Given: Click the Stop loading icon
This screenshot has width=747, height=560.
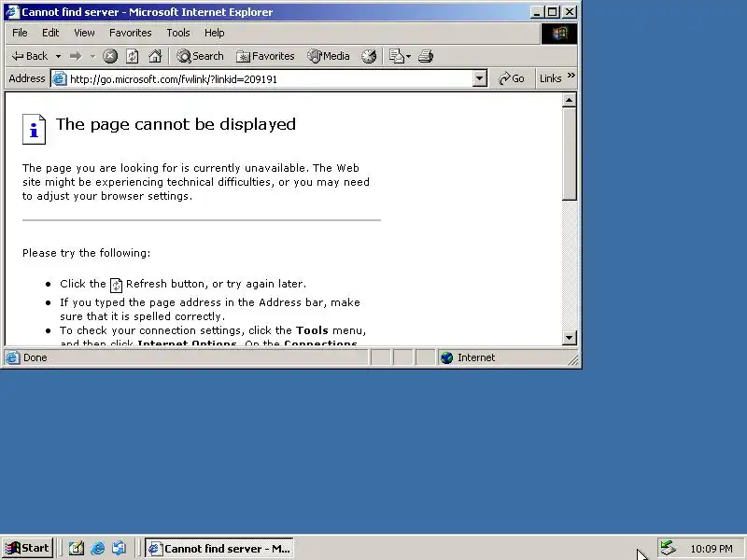Looking at the screenshot, I should pyautogui.click(x=110, y=56).
